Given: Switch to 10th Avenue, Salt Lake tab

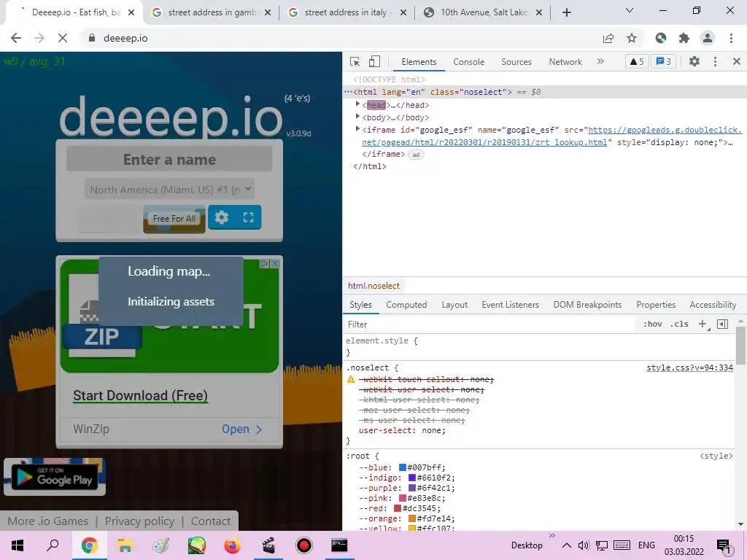Looking at the screenshot, I should [x=484, y=12].
